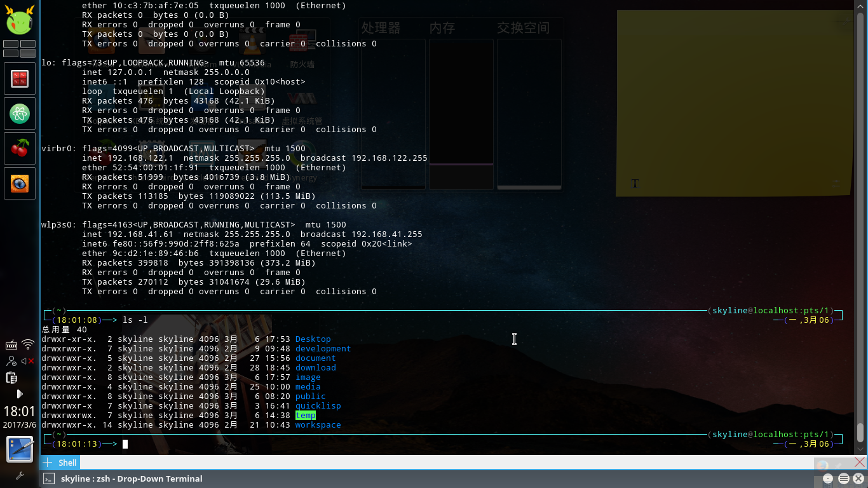Screen dimensions: 868x488
Task: Click the terminal scrollbar down arrow
Action: point(860,450)
